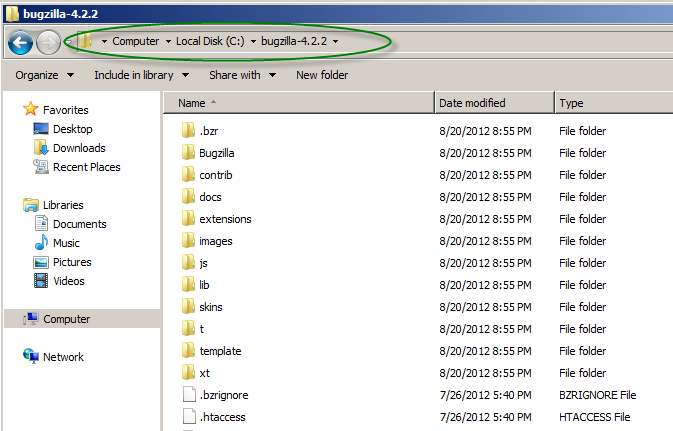Viewport: 673px width, 431px height.
Task: Open dropdown arrow before Computer in address bar
Action: (104, 42)
